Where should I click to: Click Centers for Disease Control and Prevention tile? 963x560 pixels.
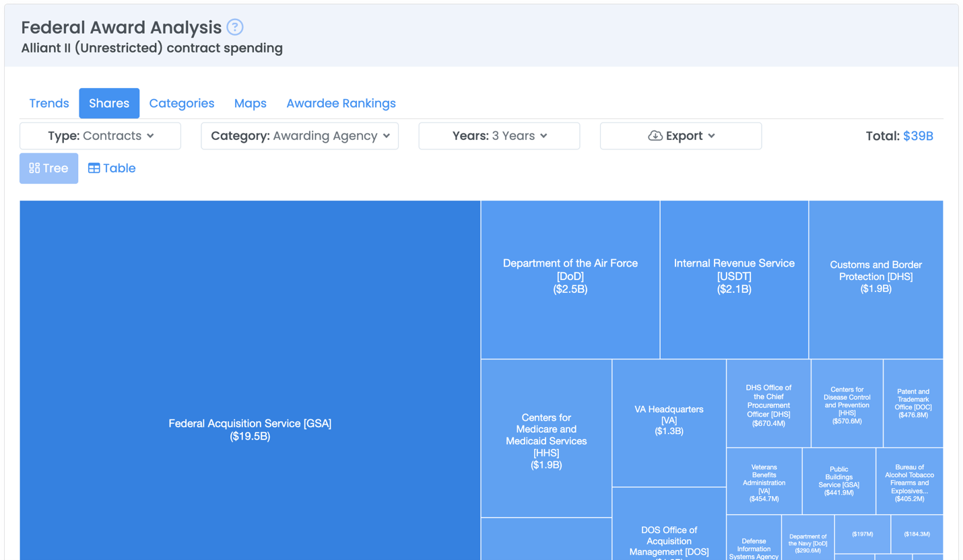tap(847, 403)
